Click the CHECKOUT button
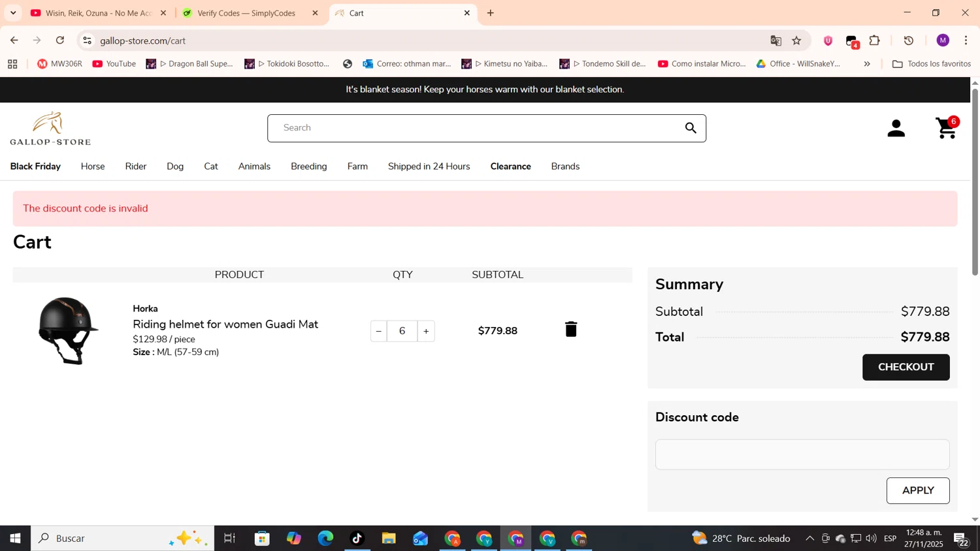Viewport: 980px width, 551px height. [906, 367]
